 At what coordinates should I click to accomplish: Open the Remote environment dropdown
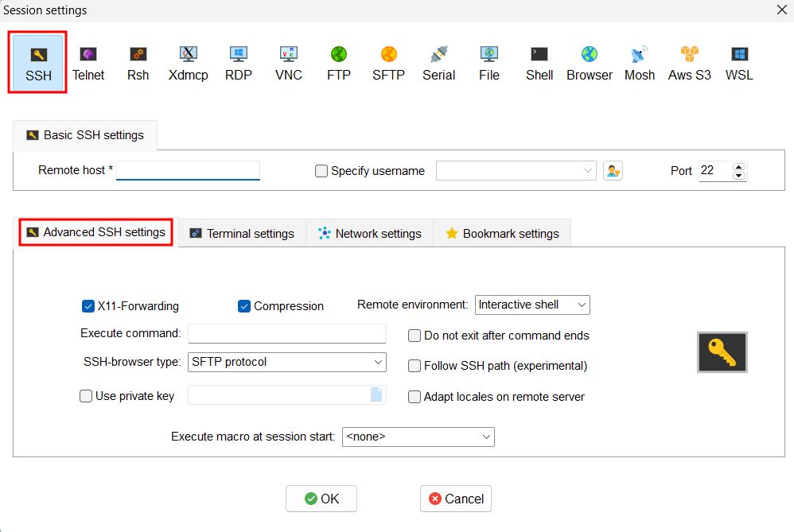[532, 305]
